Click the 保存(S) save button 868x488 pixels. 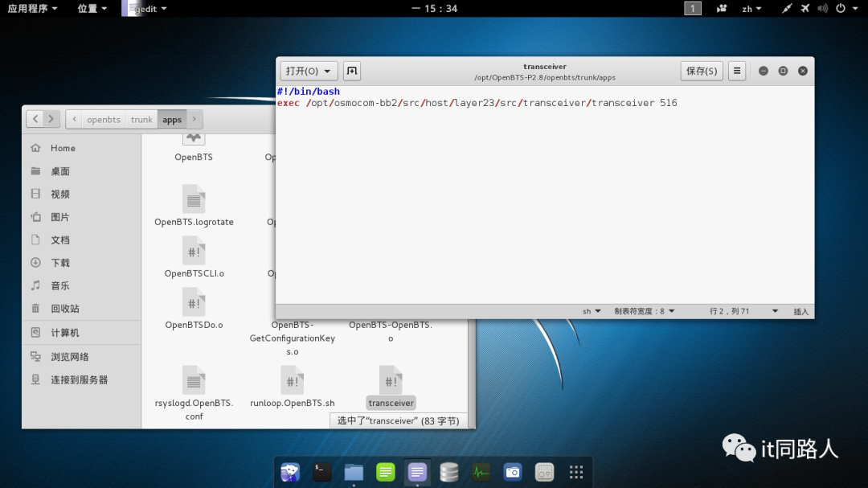pos(702,71)
